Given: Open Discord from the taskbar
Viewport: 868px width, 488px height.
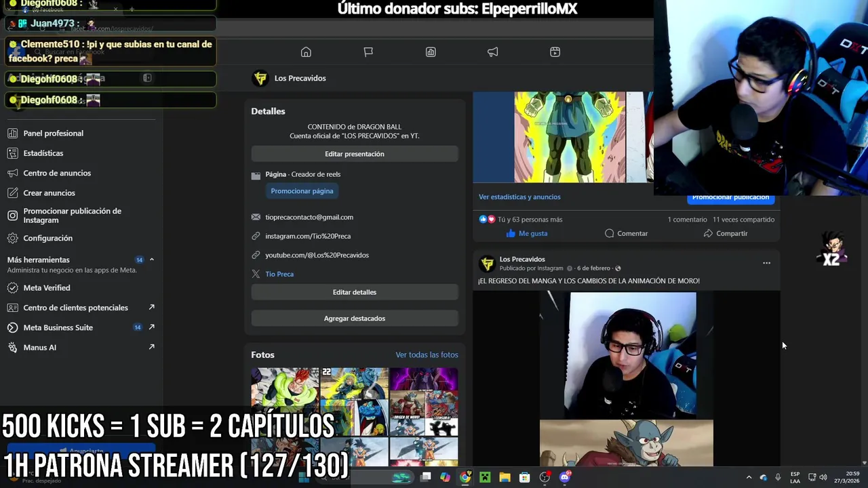Looking at the screenshot, I should tap(564, 477).
